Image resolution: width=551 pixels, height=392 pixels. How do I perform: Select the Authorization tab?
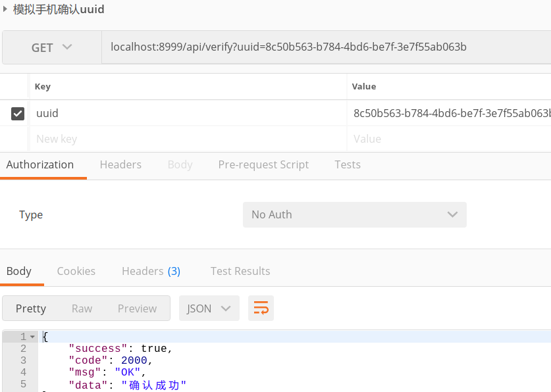click(x=40, y=164)
